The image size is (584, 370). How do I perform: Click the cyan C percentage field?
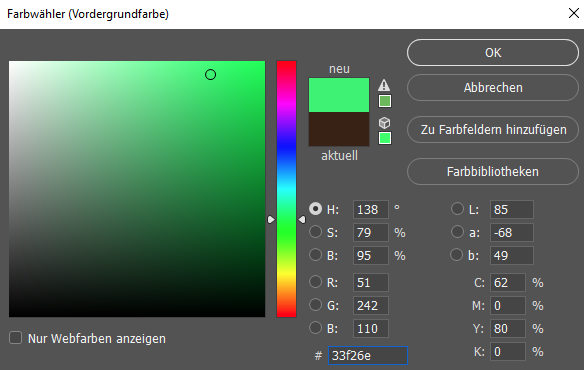tap(508, 282)
